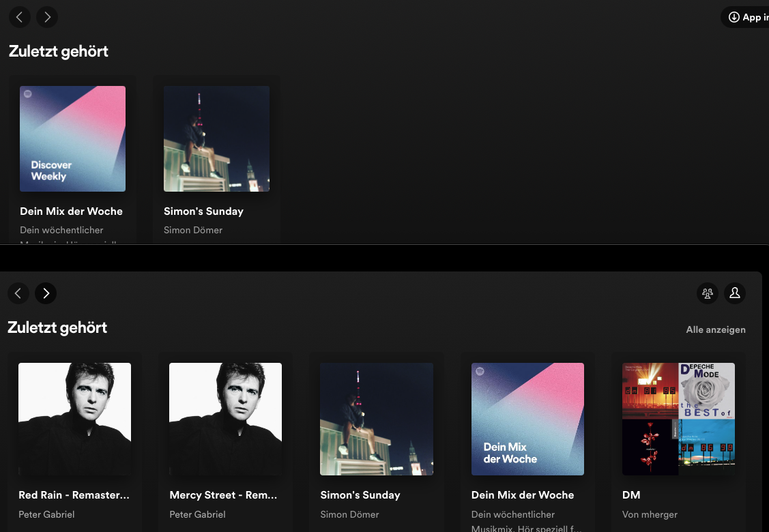
Task: Click 'Zuletzt gehört' heading in lower window
Action: 57,327
